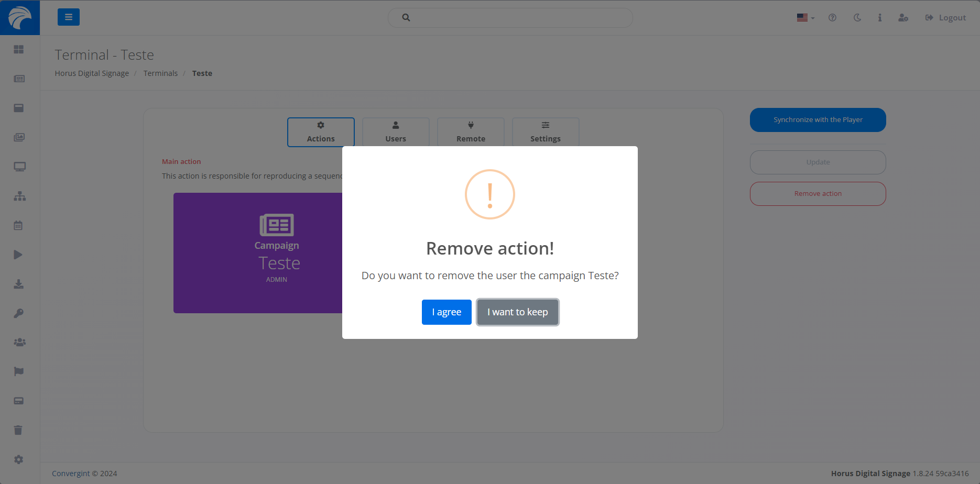This screenshot has width=980, height=484.
Task: Click the play sidebar icon
Action: point(18,255)
